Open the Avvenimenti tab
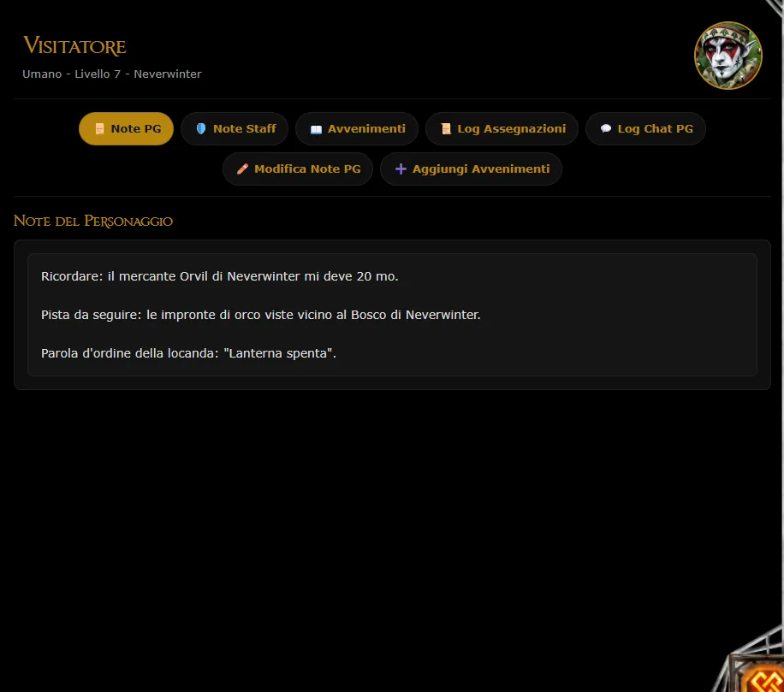 (357, 129)
